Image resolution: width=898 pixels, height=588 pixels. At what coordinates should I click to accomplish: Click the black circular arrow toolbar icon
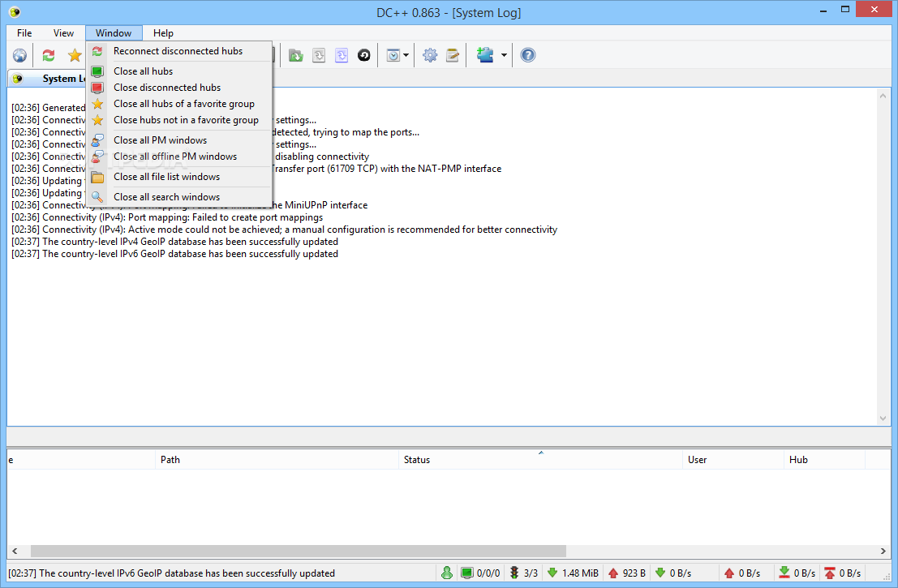[363, 55]
